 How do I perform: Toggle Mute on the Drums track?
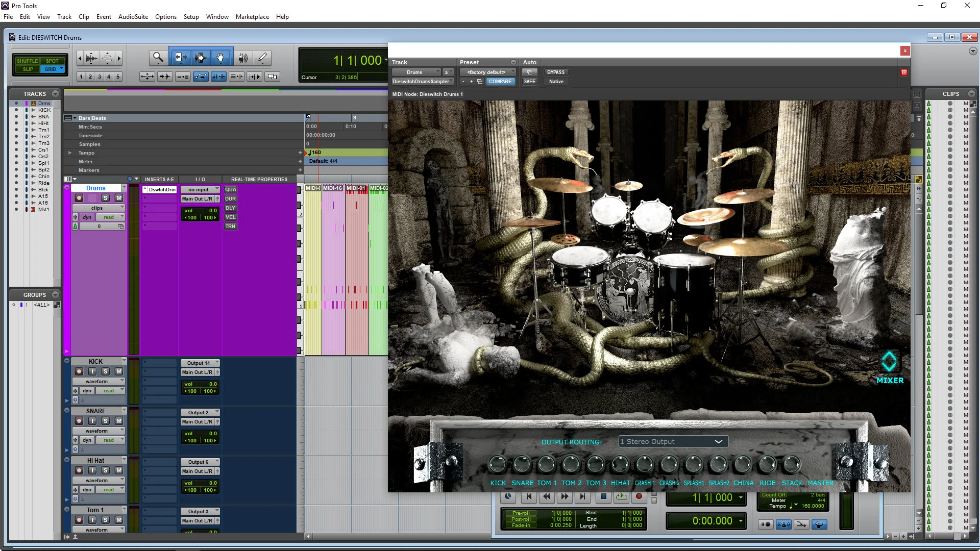[119, 198]
